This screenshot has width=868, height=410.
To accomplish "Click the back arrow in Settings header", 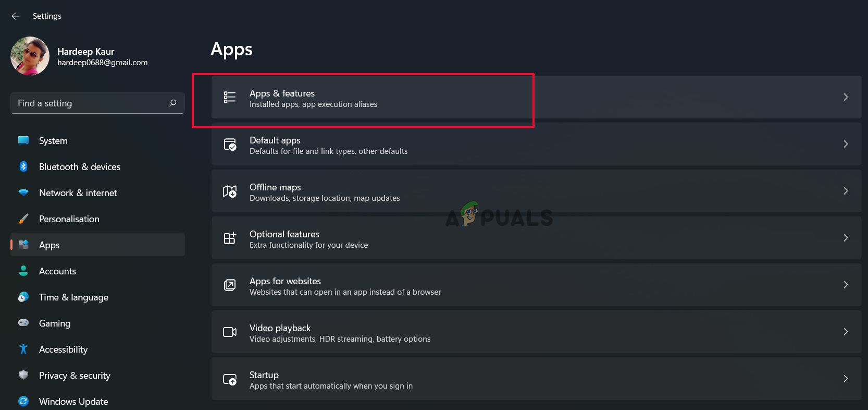I will coord(16,16).
